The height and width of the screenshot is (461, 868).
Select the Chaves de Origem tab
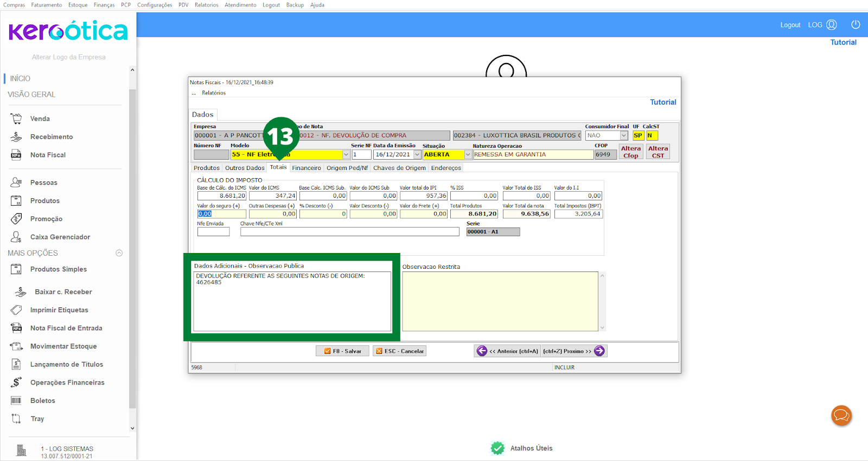pos(399,168)
